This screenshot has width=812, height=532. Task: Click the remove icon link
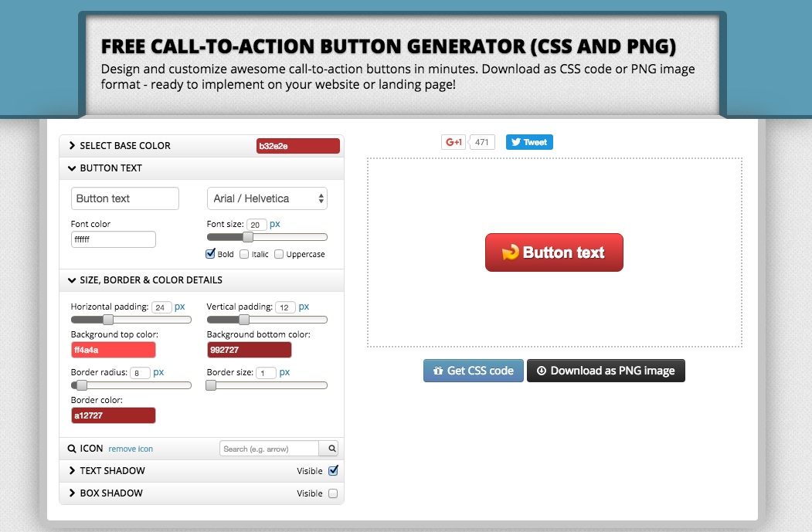(131, 449)
